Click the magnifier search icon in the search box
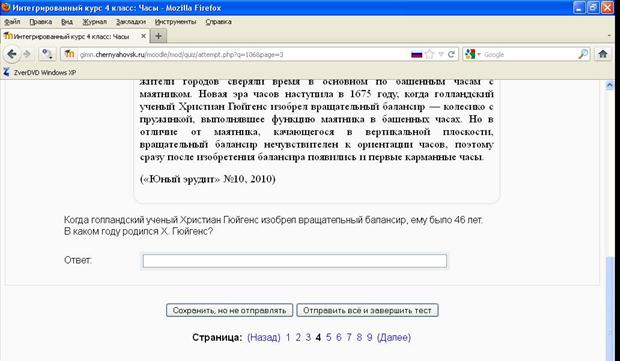 (583, 55)
